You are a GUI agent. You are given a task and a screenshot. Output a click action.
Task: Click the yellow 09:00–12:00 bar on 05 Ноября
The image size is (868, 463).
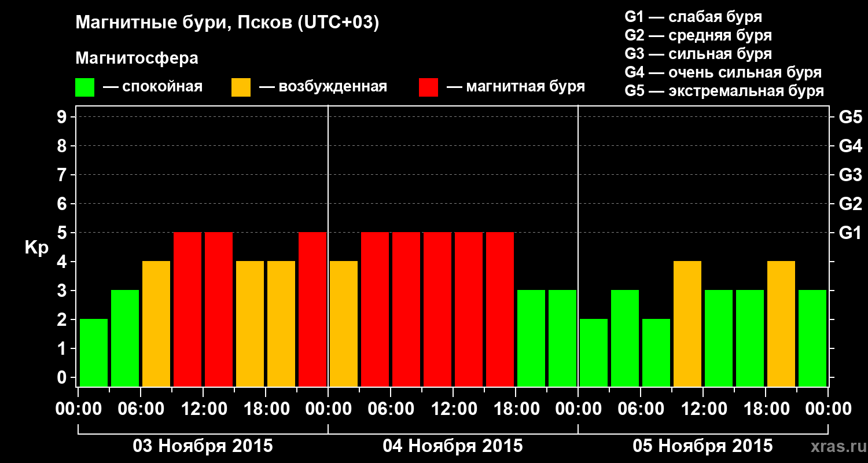pyautogui.click(x=687, y=324)
